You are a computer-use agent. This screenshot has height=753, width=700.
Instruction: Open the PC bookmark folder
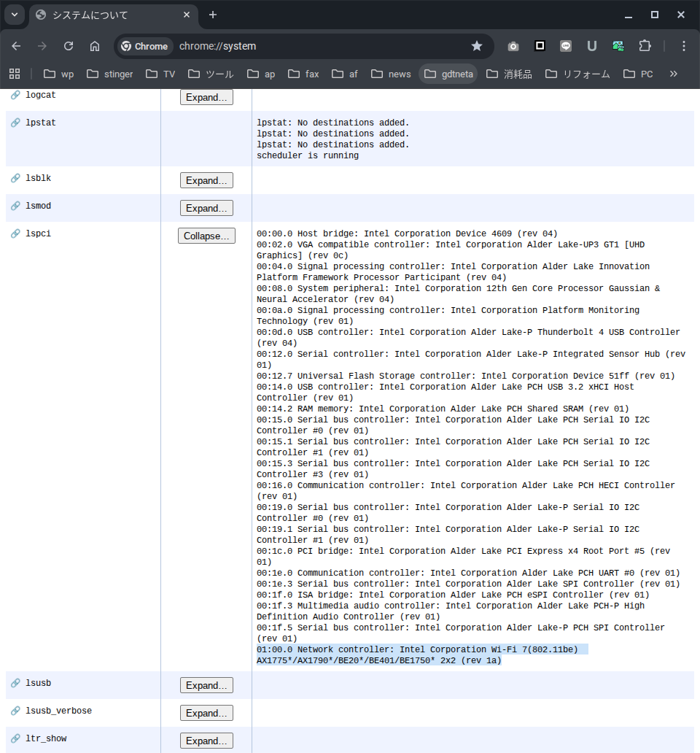coord(638,74)
